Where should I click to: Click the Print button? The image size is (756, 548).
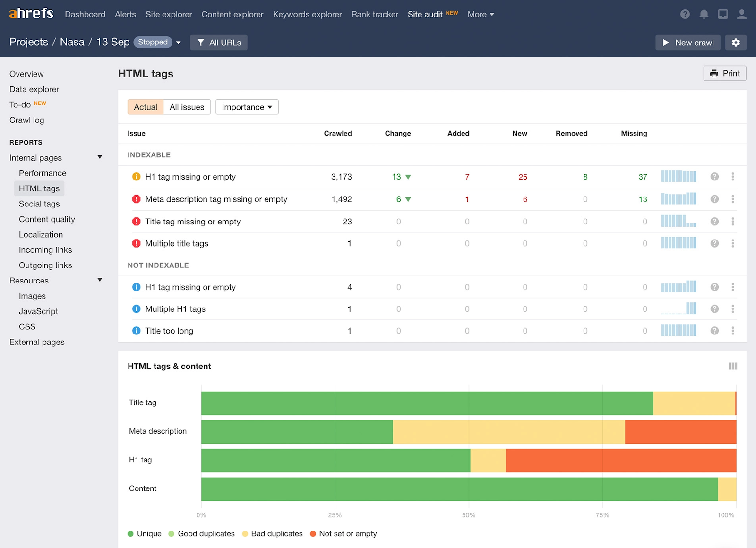pyautogui.click(x=725, y=73)
